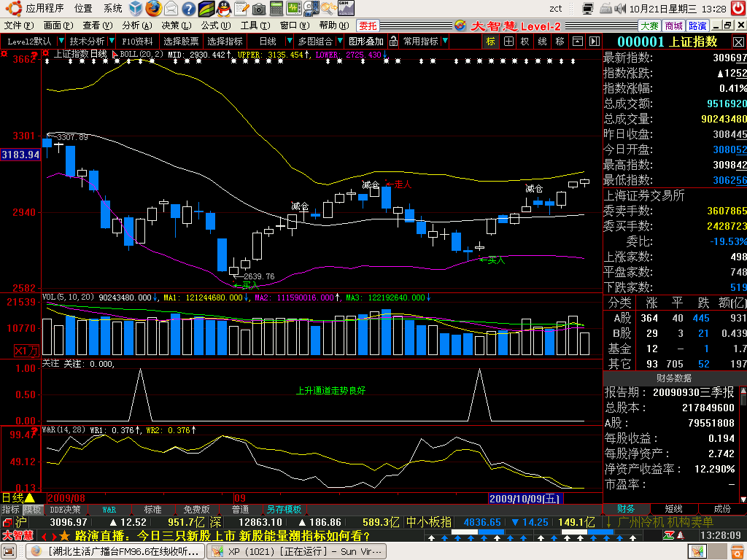Image resolution: width=747 pixels, height=560 pixels.
Task: Open the 日线 period dropdown arrow
Action: pos(289,41)
